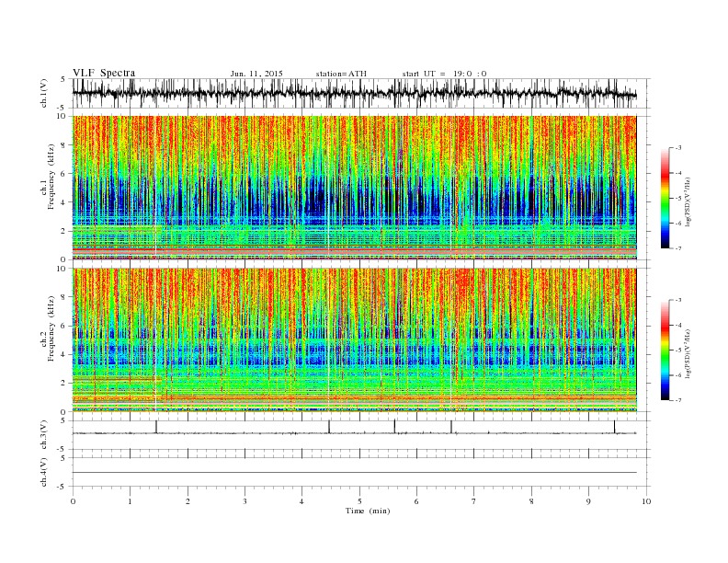Click the 5 minute tick label

click(x=359, y=501)
